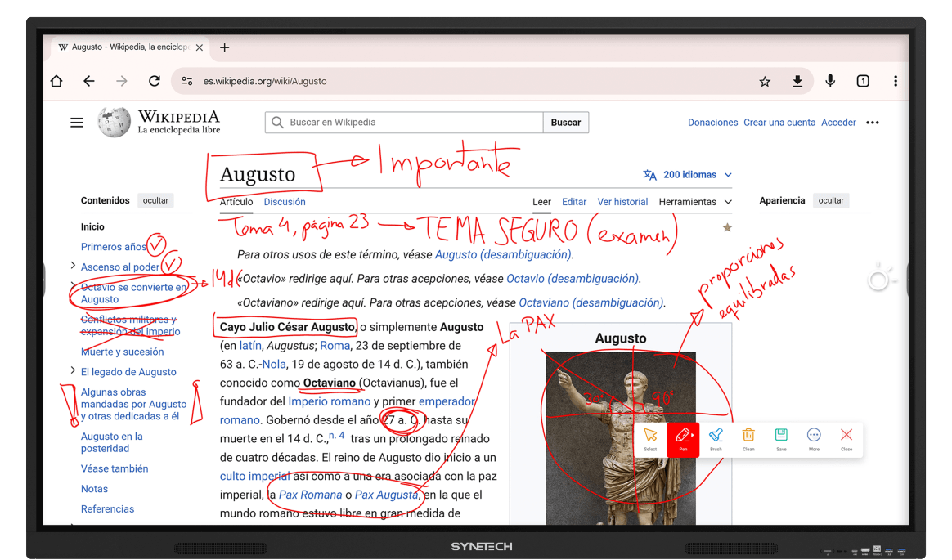Click the Buscar search button
The height and width of the screenshot is (560, 952).
tap(566, 123)
